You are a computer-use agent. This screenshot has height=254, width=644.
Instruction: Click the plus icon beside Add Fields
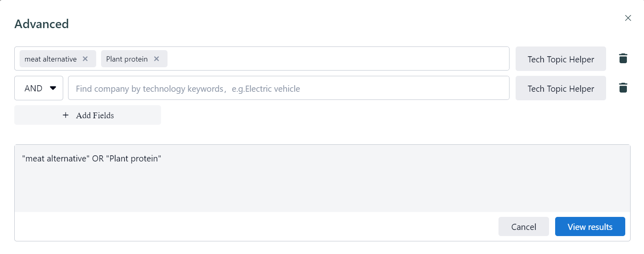pos(66,115)
